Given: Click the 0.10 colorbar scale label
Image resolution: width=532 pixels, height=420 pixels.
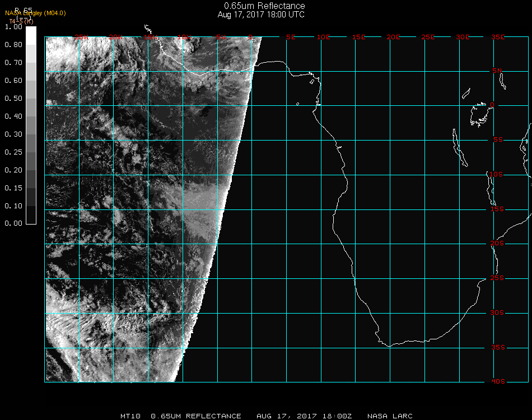Looking at the screenshot, I should click(x=13, y=206).
